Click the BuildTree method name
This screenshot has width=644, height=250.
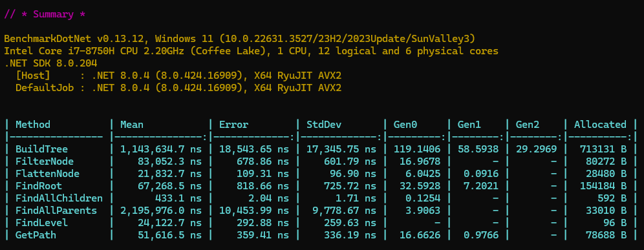[x=41, y=149]
